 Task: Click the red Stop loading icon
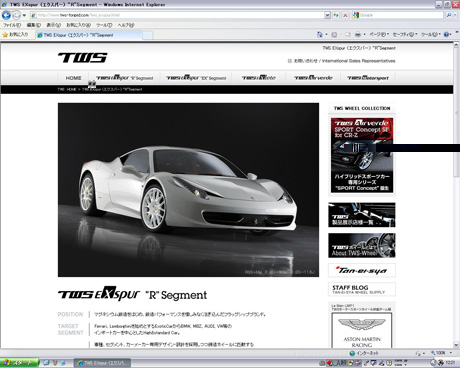345,15
